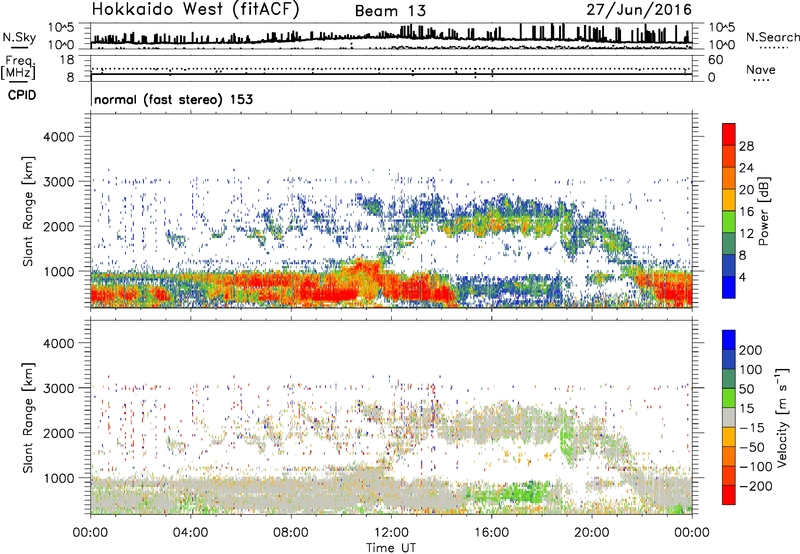Click the 'CPID' label

[x=22, y=95]
